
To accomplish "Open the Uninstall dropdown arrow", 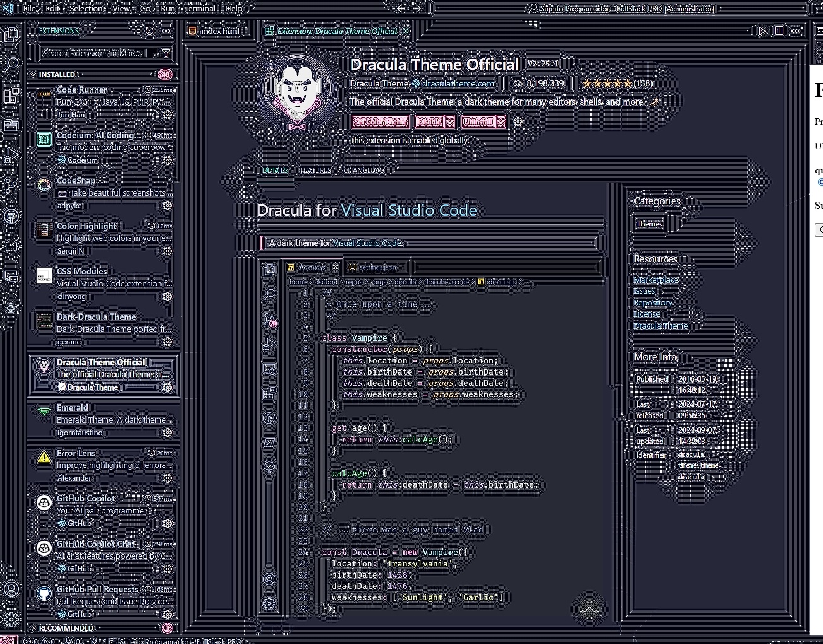I will pyautogui.click(x=500, y=122).
